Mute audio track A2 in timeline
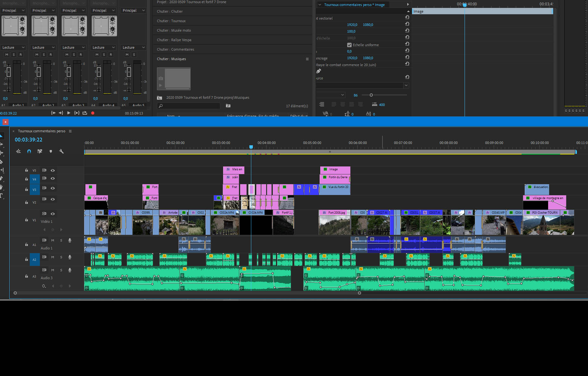This screenshot has height=376, width=588. tap(53, 257)
